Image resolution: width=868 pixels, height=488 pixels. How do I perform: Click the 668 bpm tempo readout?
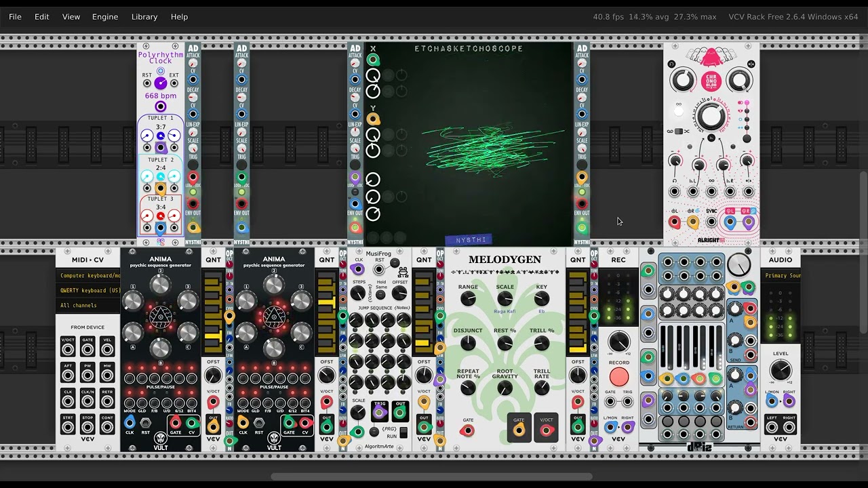tap(161, 96)
